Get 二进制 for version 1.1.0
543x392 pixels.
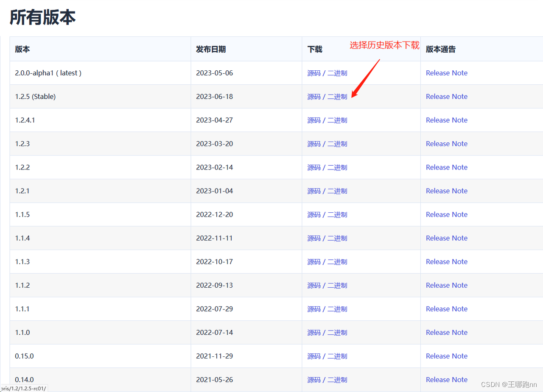click(337, 333)
